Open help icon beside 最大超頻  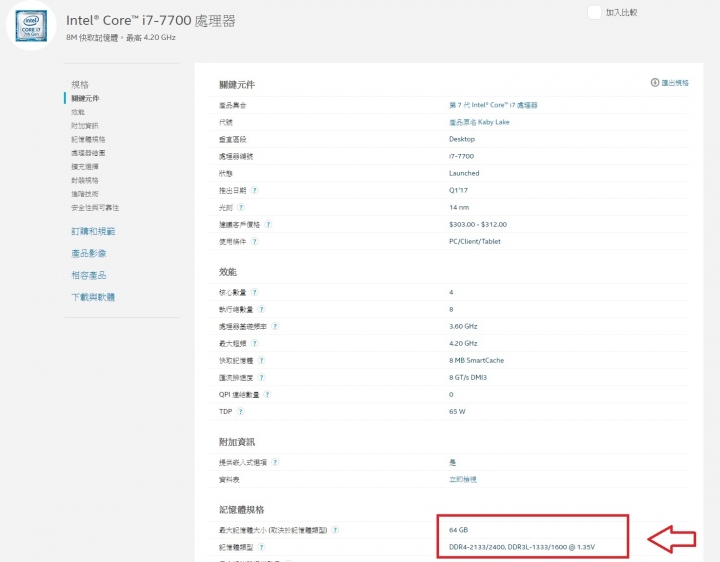pyautogui.click(x=255, y=343)
